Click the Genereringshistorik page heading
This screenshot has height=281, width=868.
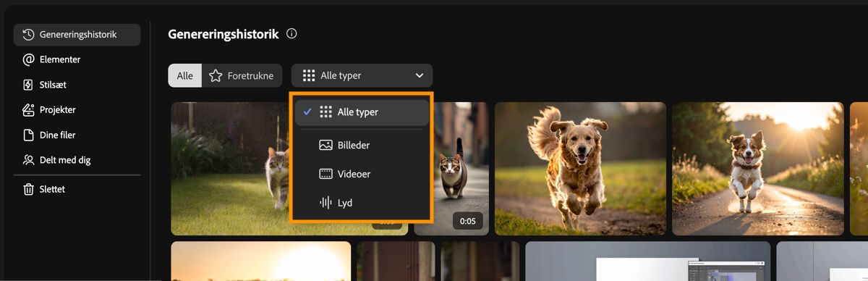(224, 34)
